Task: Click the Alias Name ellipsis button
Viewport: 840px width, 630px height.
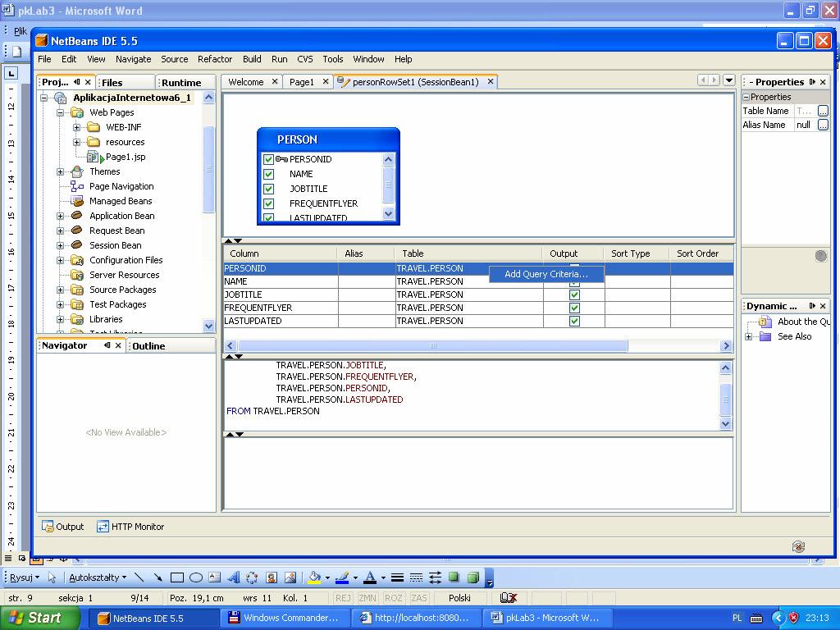Action: tap(824, 125)
